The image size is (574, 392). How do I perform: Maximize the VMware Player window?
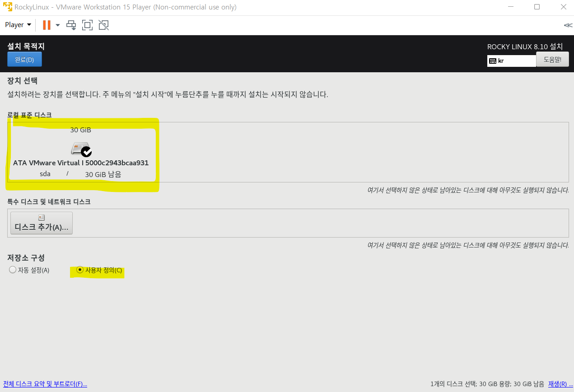tap(537, 7)
